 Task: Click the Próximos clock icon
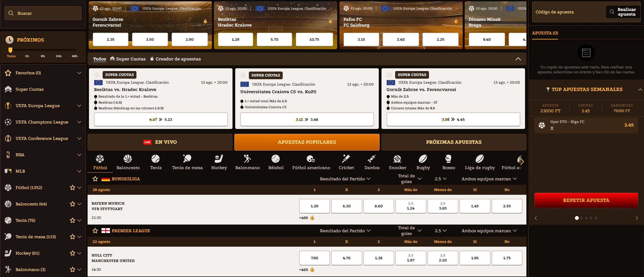pos(10,40)
